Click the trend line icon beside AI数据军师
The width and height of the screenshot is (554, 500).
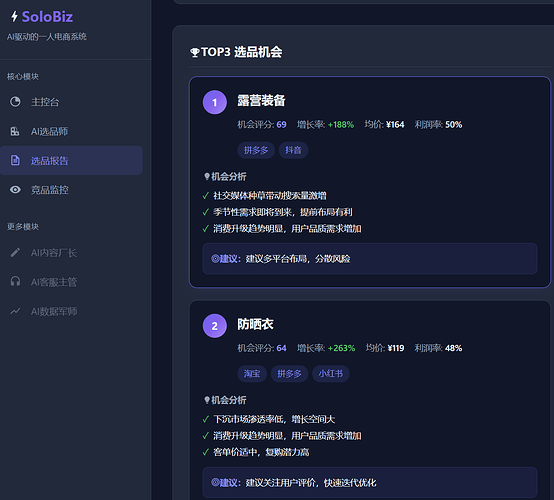[x=15, y=311]
